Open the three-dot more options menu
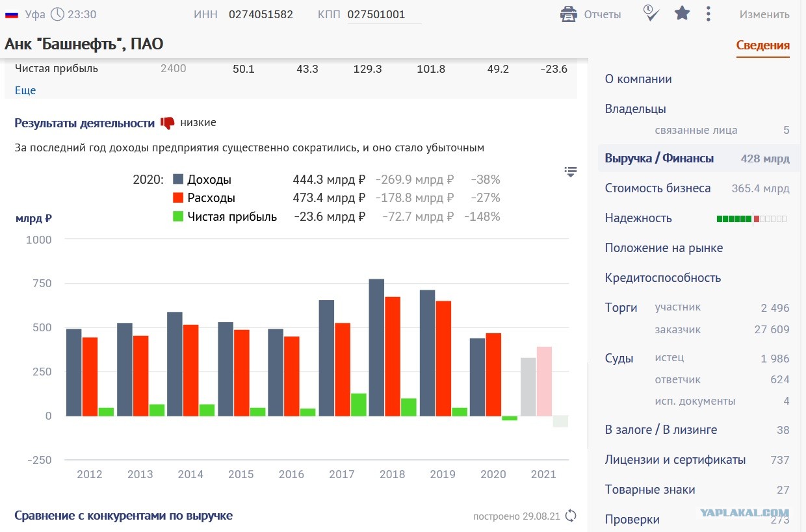This screenshot has width=806, height=532. click(708, 14)
